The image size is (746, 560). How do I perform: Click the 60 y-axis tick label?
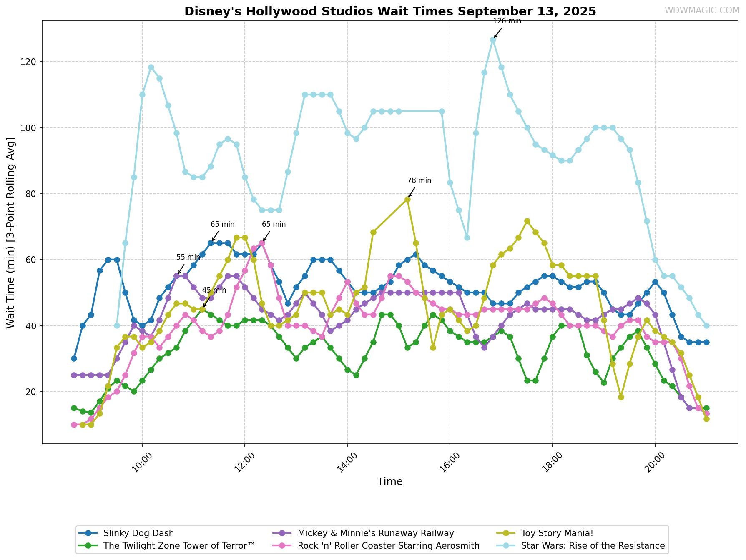tap(32, 260)
